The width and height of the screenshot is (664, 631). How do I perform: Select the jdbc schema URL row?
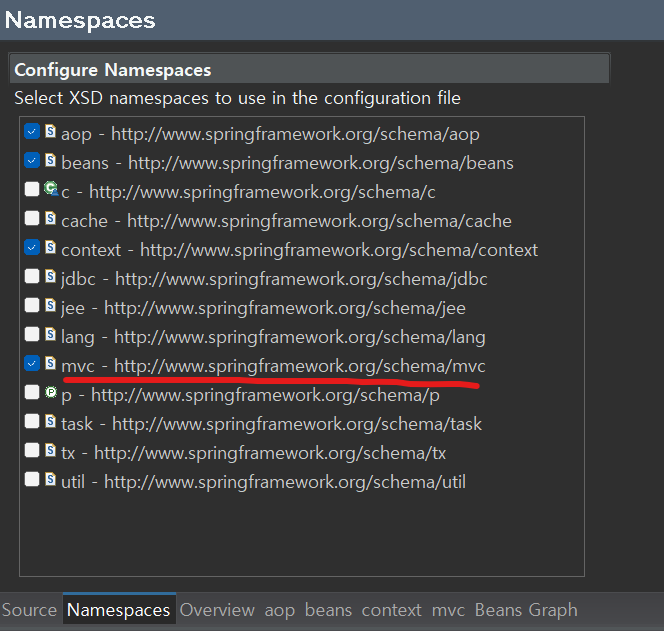(274, 279)
